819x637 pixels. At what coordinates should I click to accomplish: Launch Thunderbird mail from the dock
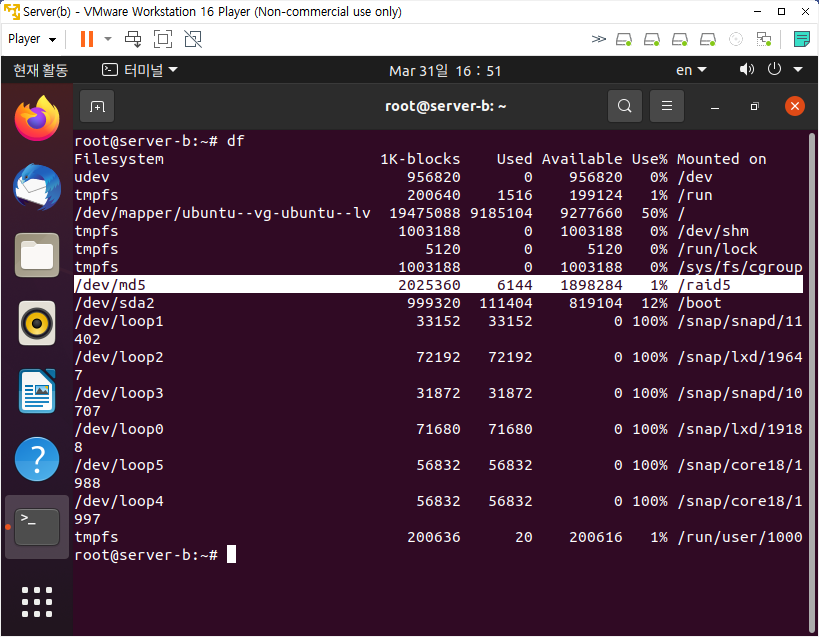tap(37, 187)
